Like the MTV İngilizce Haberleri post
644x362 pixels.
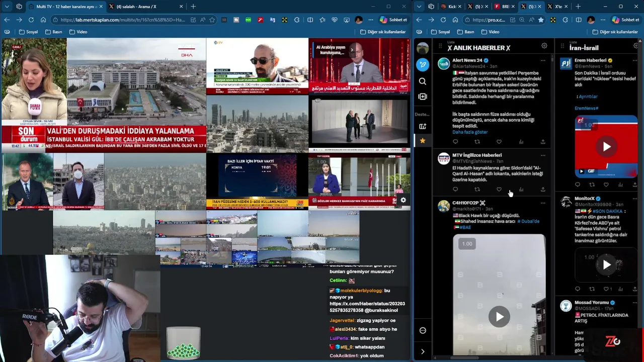(499, 190)
